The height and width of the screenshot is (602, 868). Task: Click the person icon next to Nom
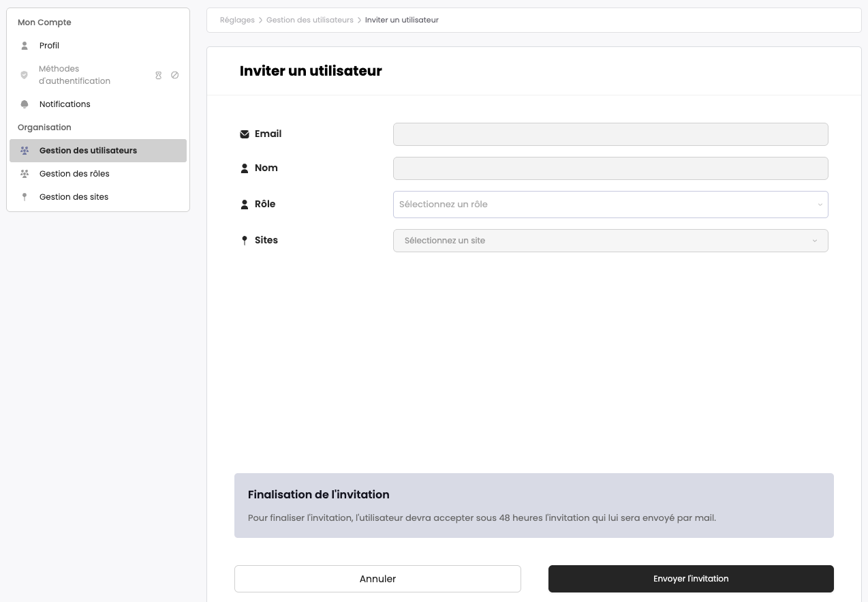(245, 168)
